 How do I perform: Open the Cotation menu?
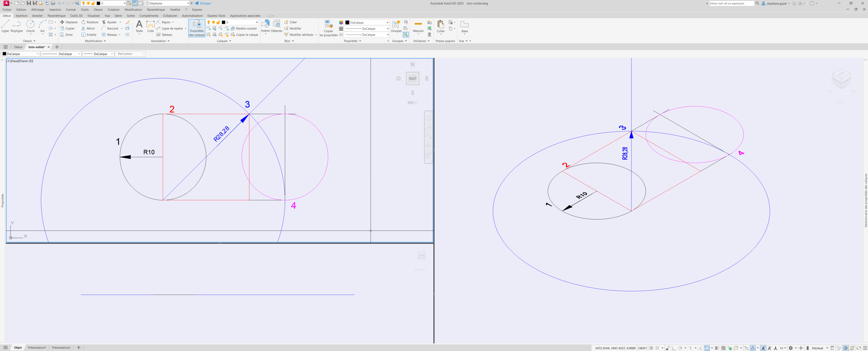[x=113, y=10]
